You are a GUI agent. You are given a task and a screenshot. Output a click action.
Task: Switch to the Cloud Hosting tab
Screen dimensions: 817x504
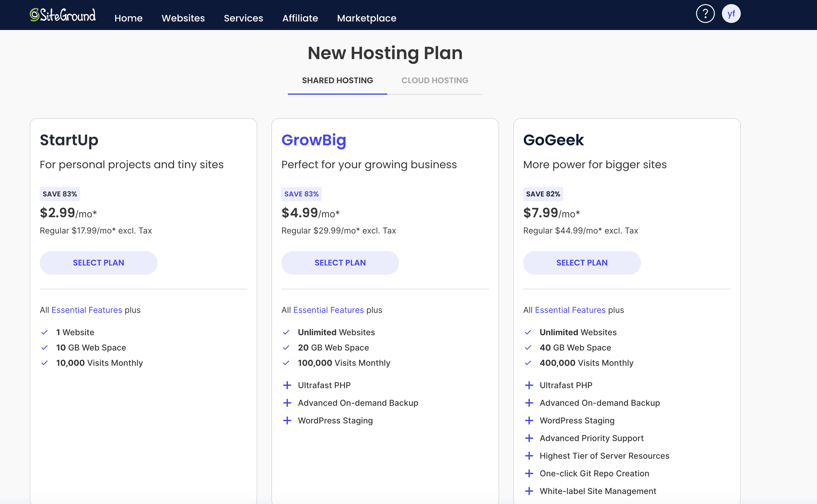435,80
